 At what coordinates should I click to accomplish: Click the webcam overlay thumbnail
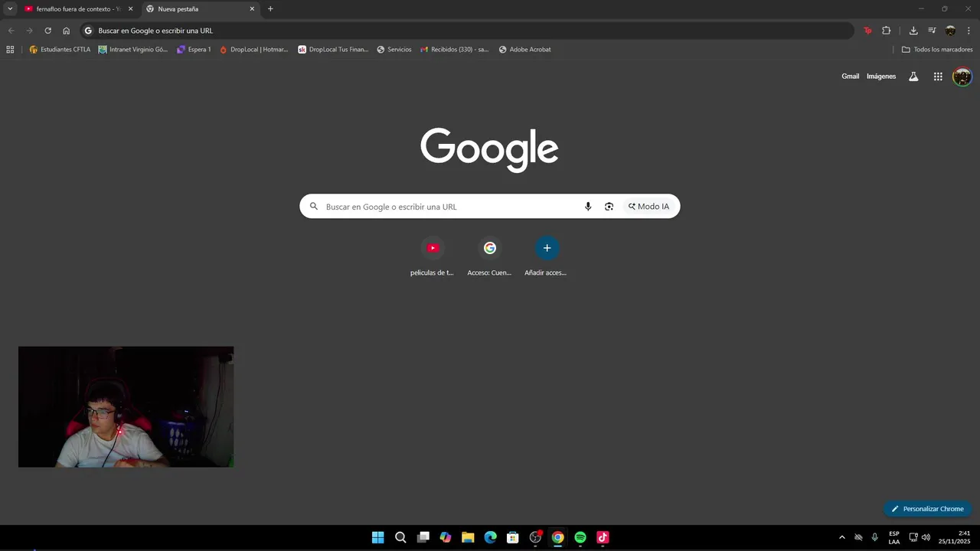126,407
